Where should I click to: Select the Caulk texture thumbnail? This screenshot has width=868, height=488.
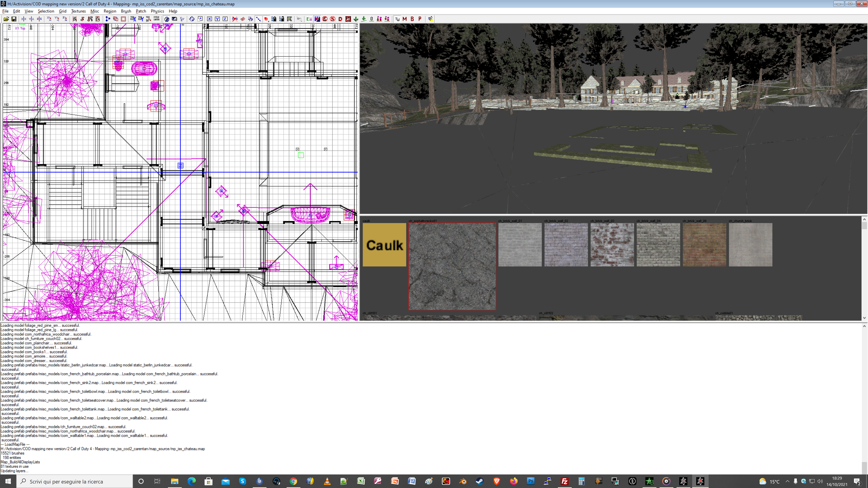coord(384,244)
